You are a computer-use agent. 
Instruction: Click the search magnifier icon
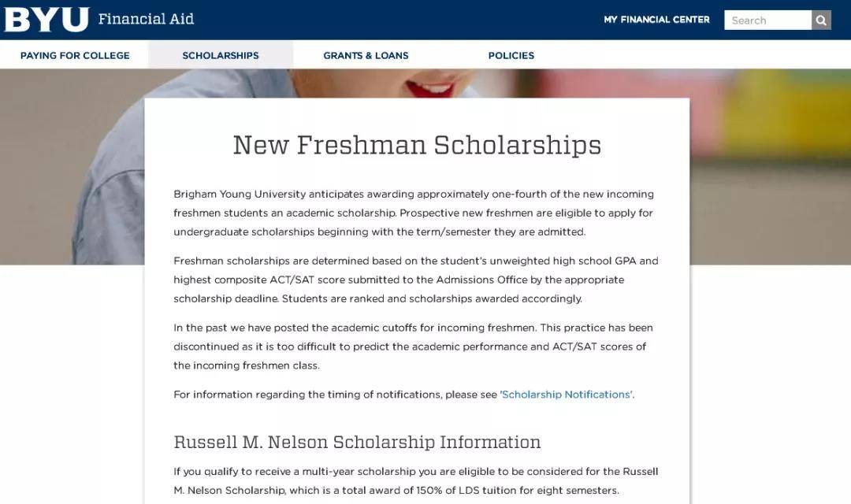click(821, 20)
